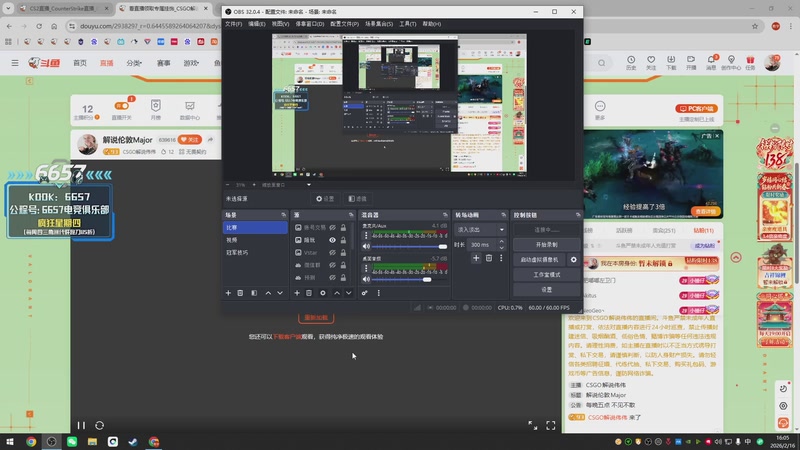This screenshot has width=800, height=450.
Task: Move scene down with arrow in scenes panel
Action: [x=280, y=293]
